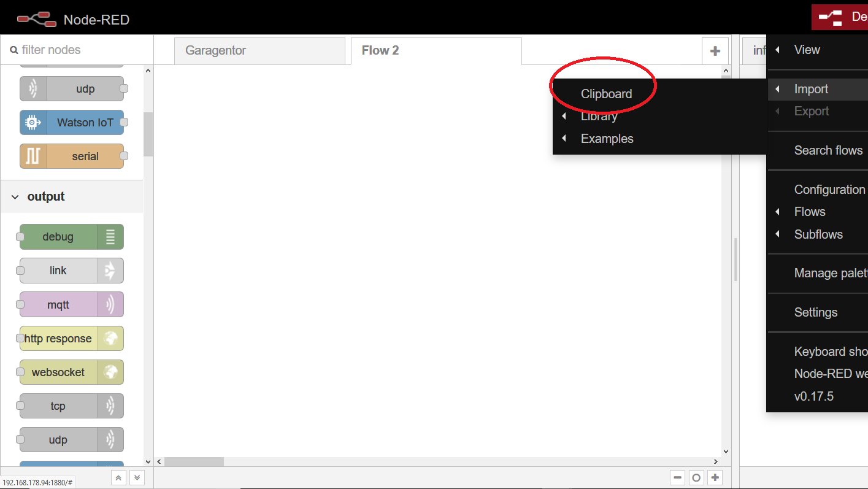Add a new flow tab with plus button
Screen dimensions: 868x489
pyautogui.click(x=715, y=51)
